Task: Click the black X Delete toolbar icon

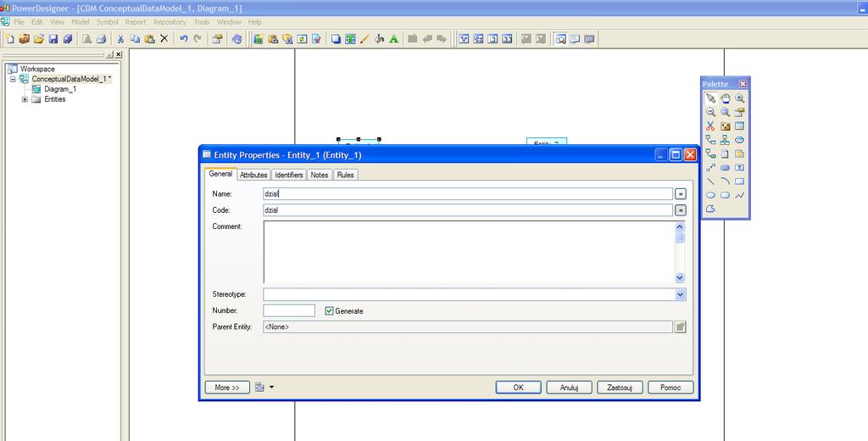Action: tap(164, 39)
